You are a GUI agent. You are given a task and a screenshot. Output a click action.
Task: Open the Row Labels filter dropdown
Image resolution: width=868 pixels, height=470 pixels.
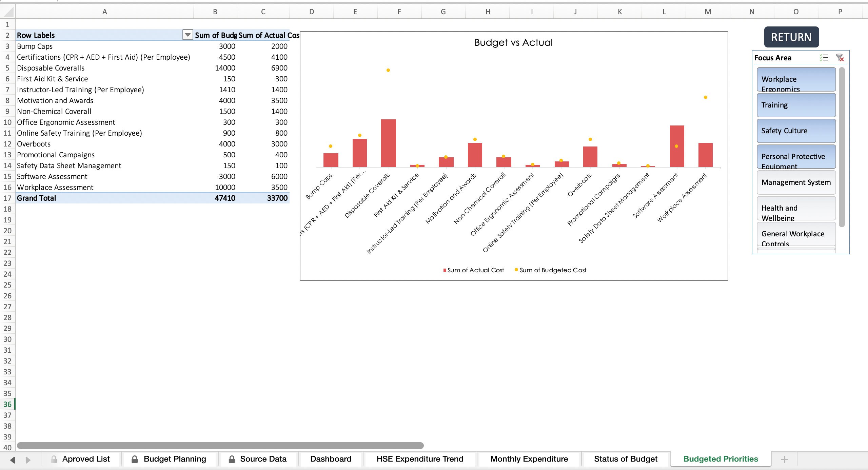click(x=188, y=35)
